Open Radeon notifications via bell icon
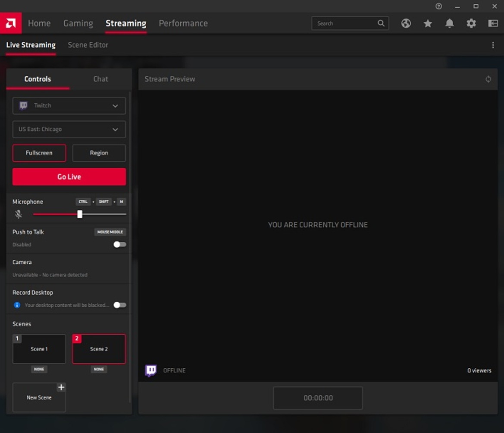Image resolution: width=504 pixels, height=433 pixels. point(449,23)
